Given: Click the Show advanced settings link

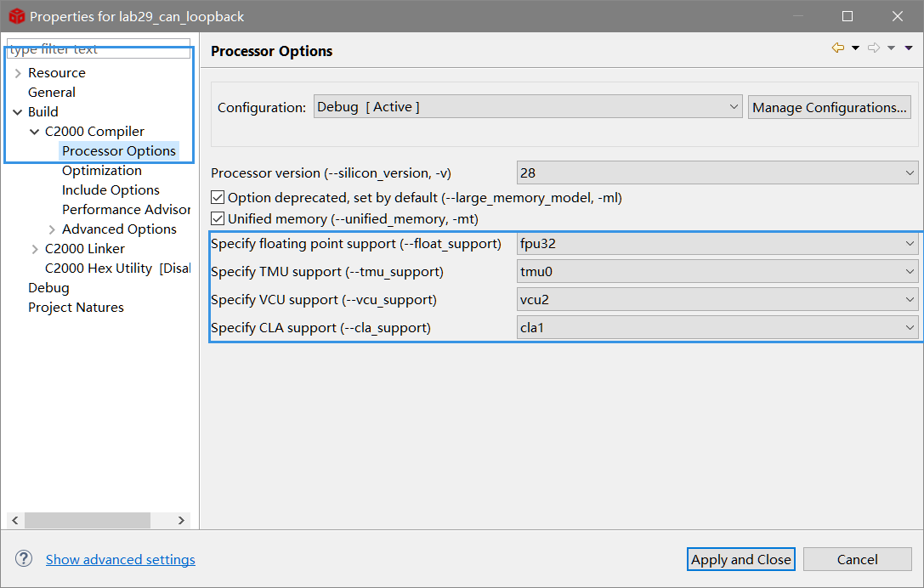Looking at the screenshot, I should 121,559.
